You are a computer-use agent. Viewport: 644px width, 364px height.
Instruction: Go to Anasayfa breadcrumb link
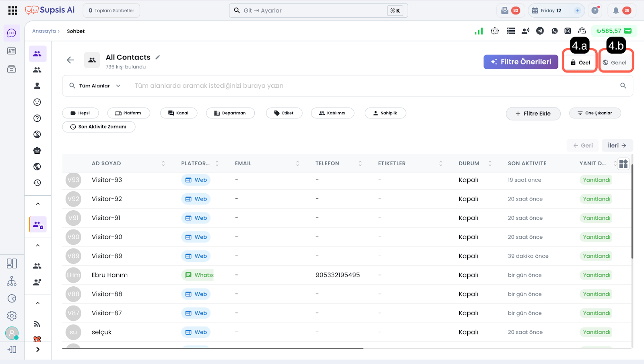point(44,31)
